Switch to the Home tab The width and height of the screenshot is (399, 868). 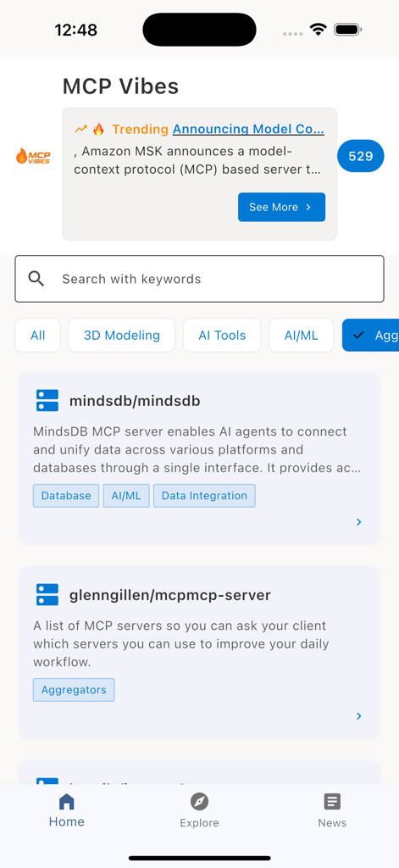click(x=66, y=810)
